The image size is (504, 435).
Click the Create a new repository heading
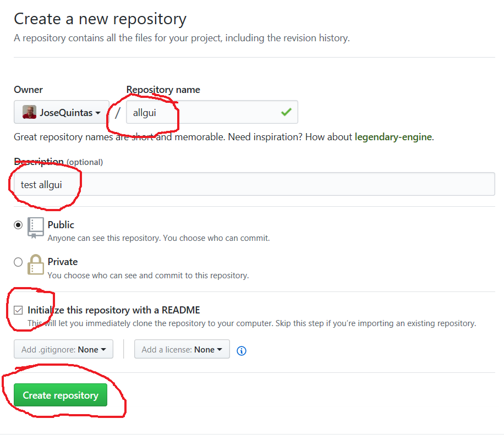tap(100, 19)
